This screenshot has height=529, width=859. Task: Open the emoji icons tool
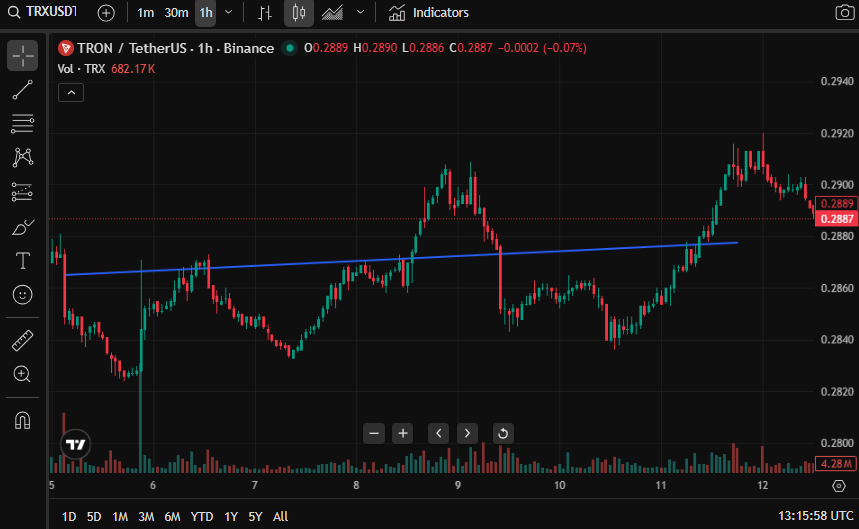[22, 295]
